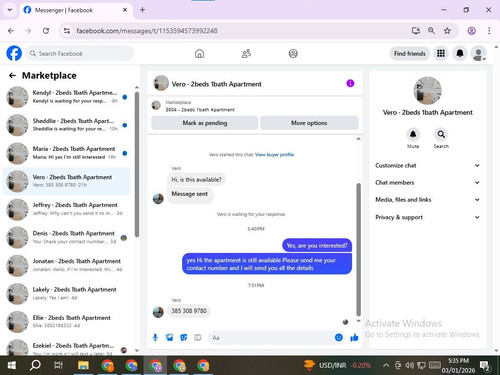Mute the Vero conversation
This screenshot has height=375, width=500.
[413, 134]
